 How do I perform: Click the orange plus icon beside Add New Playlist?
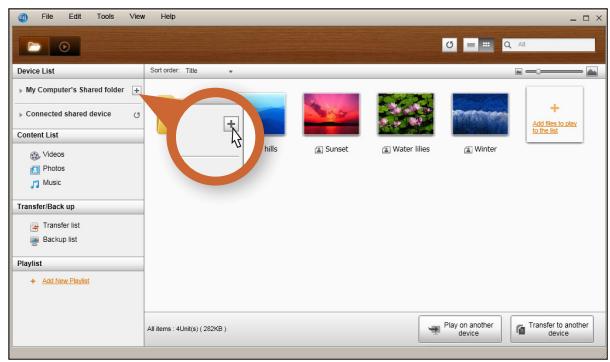click(x=33, y=281)
